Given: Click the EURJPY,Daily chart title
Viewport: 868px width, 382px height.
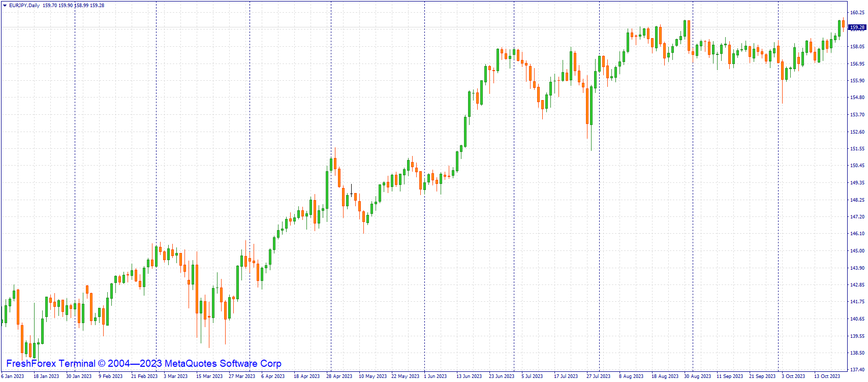Looking at the screenshot, I should [24, 6].
